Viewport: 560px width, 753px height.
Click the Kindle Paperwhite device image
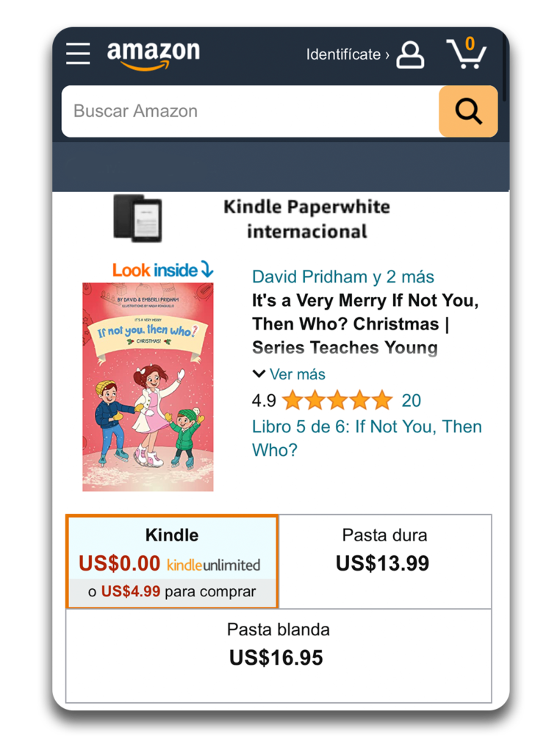[137, 218]
